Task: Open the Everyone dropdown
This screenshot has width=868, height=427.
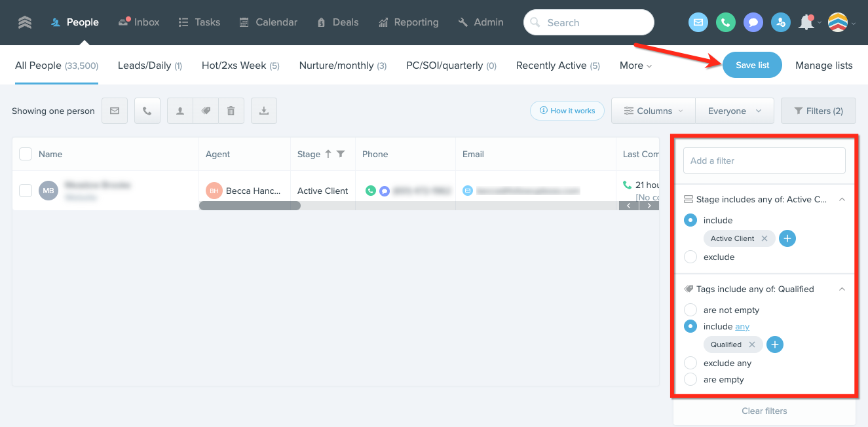Action: [x=734, y=111]
